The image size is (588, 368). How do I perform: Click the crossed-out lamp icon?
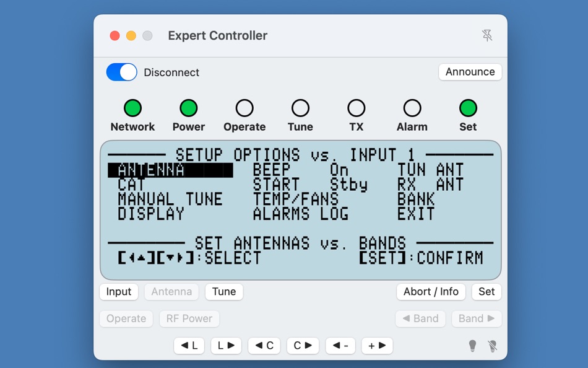[491, 346]
